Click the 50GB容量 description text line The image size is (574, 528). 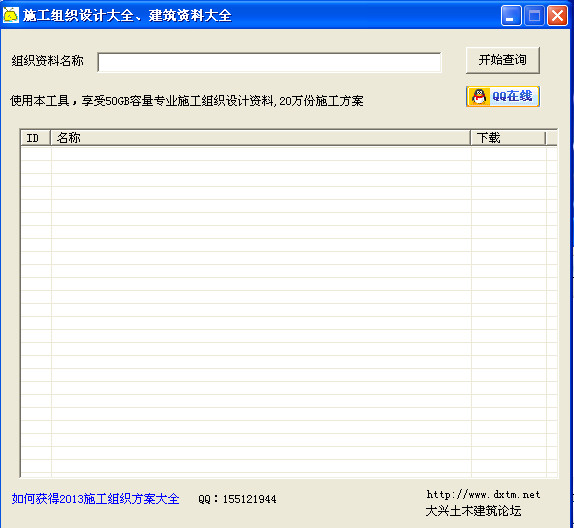click(187, 100)
